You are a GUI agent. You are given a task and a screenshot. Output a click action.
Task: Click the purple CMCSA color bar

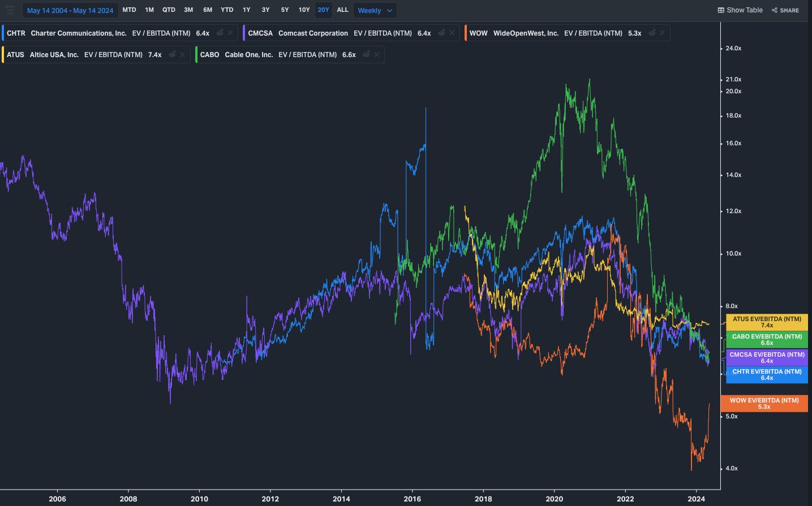tap(244, 33)
